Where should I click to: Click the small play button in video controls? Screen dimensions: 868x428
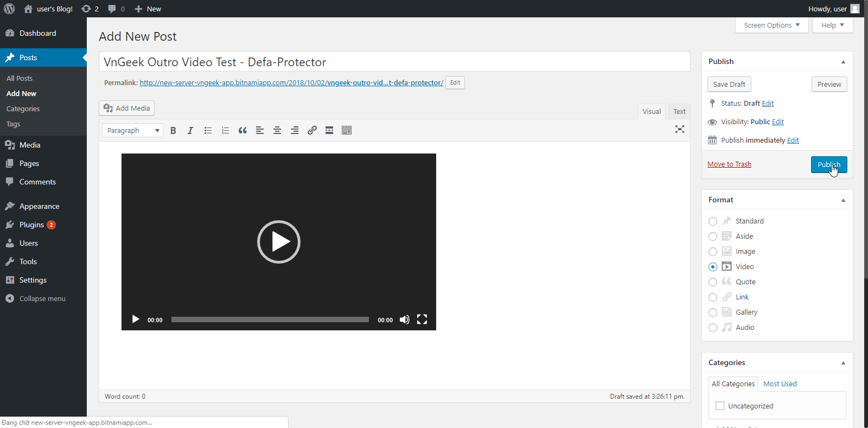pyautogui.click(x=136, y=320)
